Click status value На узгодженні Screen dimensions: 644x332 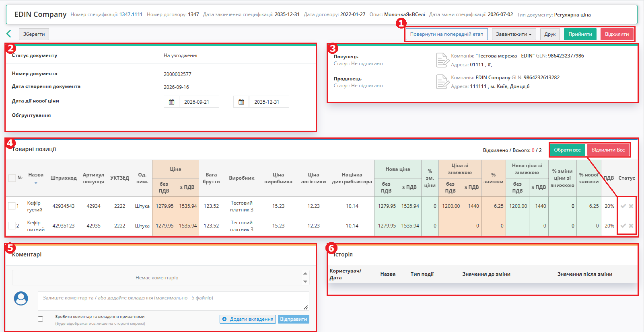click(180, 55)
